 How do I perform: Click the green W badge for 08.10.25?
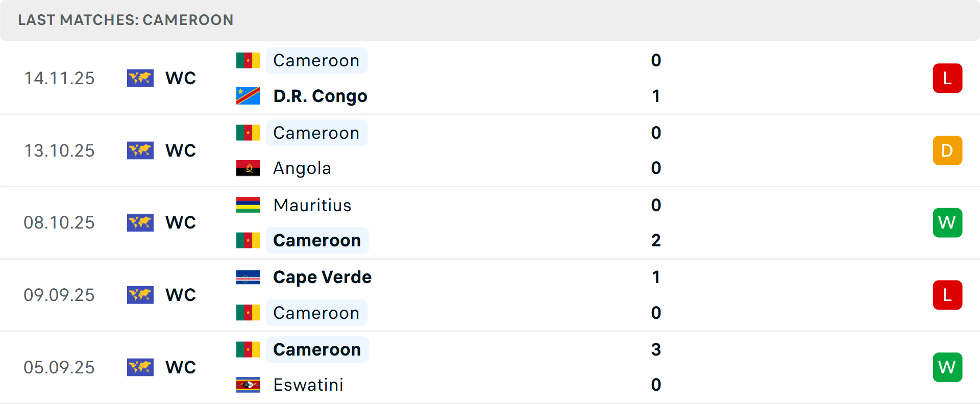(947, 222)
